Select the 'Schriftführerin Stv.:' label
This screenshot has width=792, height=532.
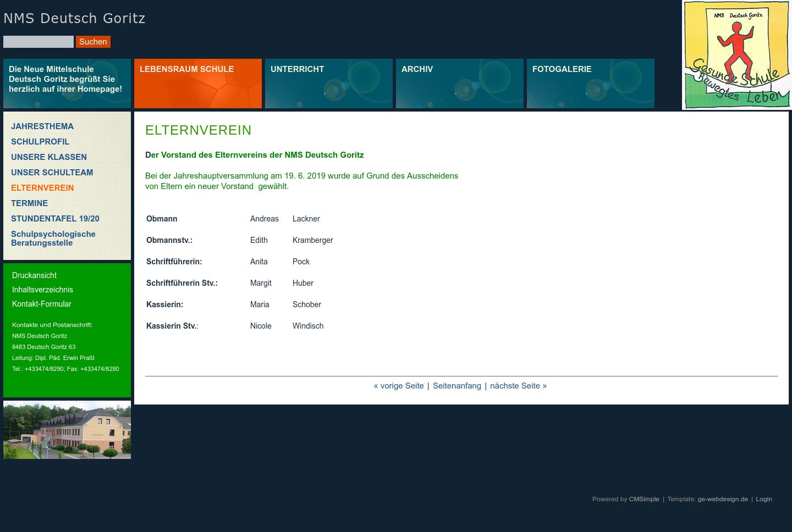(182, 283)
